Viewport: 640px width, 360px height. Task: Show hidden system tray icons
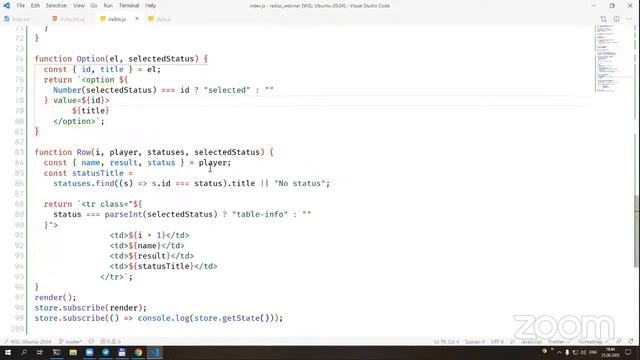[559, 353]
